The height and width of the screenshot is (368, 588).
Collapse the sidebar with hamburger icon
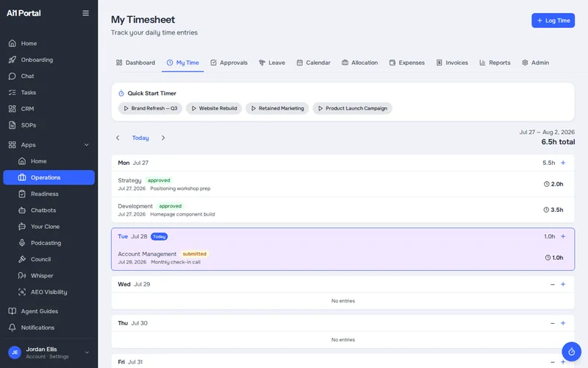(x=85, y=13)
